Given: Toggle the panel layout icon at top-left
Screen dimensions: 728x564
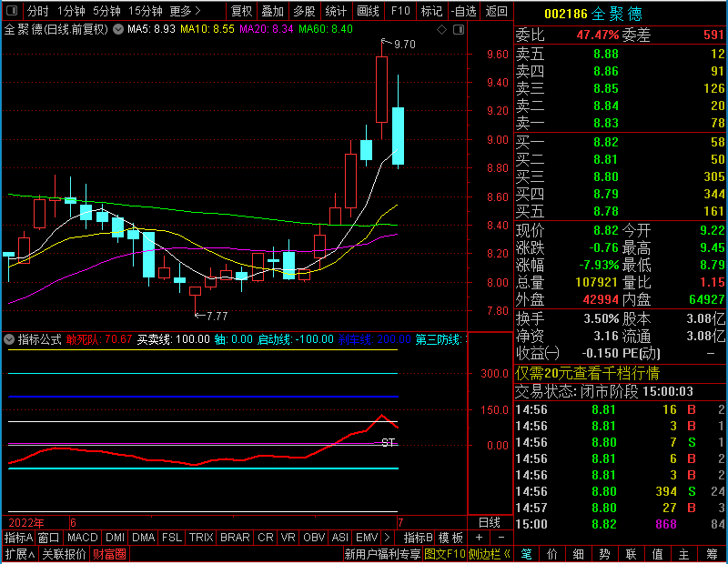Looking at the screenshot, I should 12,11.
